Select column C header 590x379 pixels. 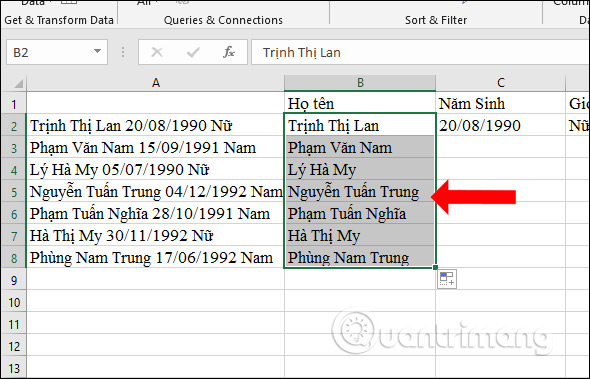[500, 83]
